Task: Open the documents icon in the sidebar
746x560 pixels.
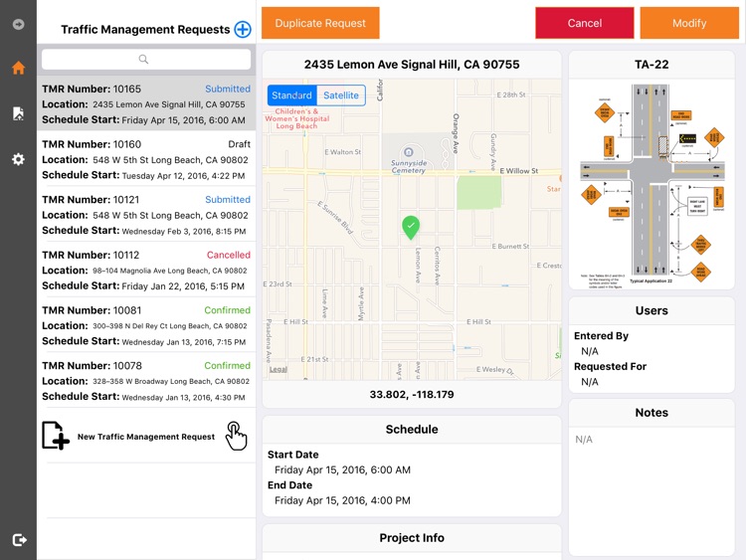Action: (x=18, y=113)
